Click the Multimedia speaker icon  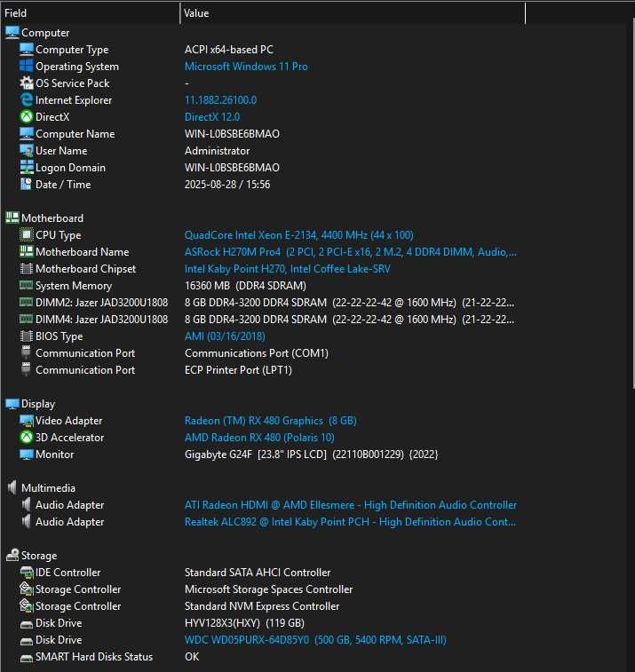(x=12, y=487)
